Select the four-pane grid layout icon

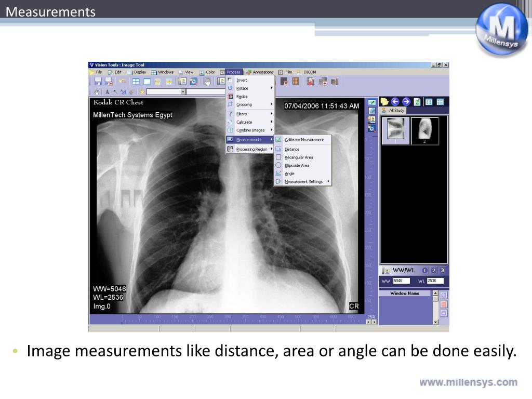136,82
